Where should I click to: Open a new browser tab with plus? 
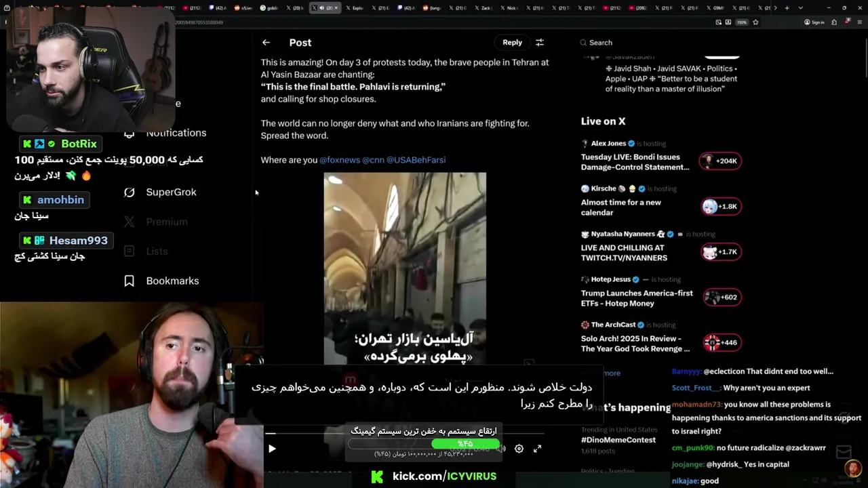pos(787,8)
